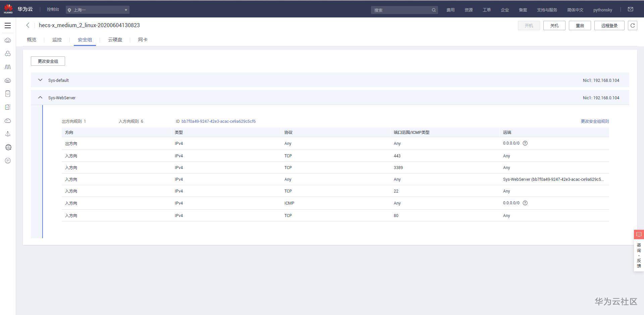Image resolution: width=644 pixels, height=315 pixels.
Task: Open the 工单 menu
Action: (x=487, y=10)
